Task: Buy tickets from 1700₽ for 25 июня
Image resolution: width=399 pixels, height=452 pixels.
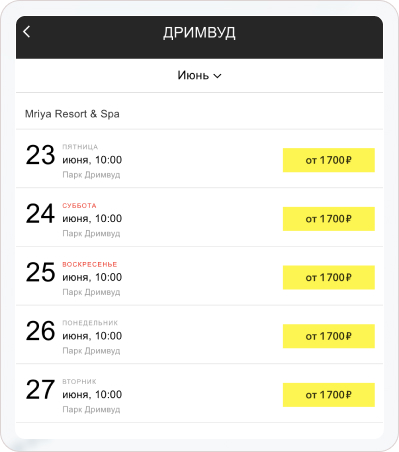Action: tap(329, 277)
